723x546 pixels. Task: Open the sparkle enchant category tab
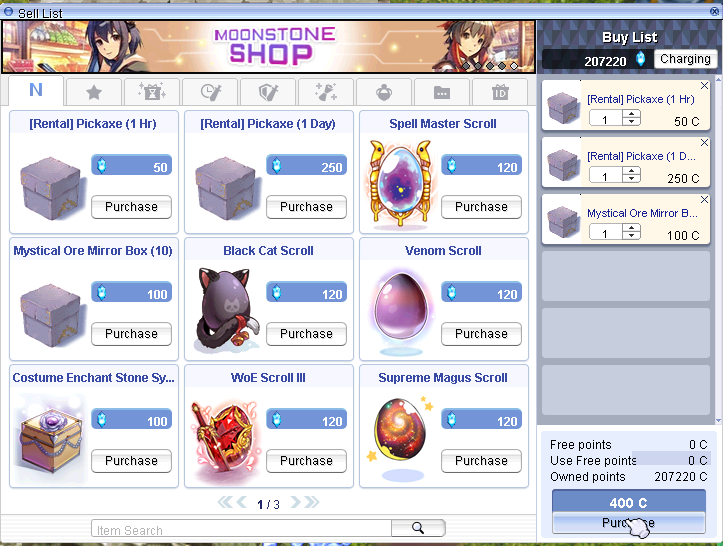(x=326, y=92)
